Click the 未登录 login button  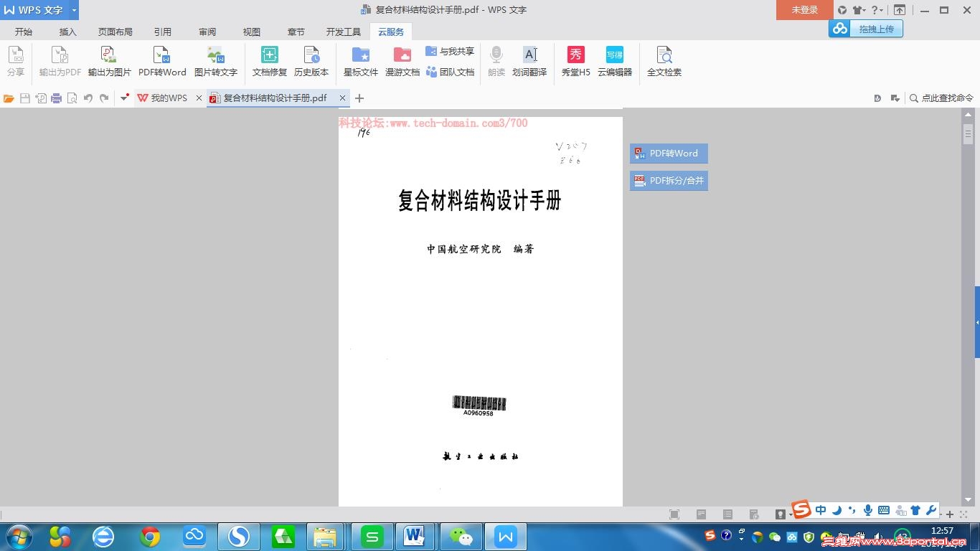(804, 10)
